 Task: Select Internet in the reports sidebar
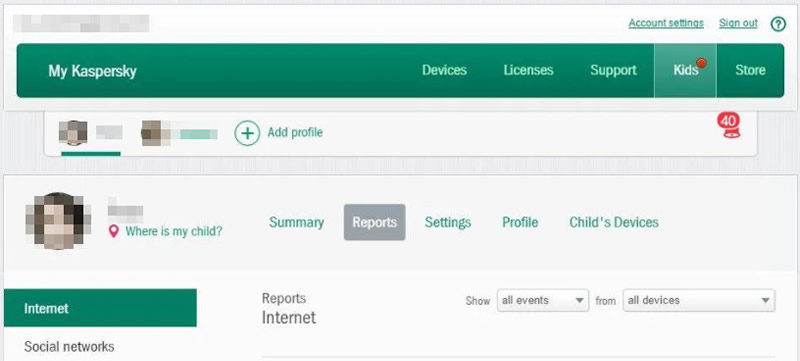pos(100,308)
